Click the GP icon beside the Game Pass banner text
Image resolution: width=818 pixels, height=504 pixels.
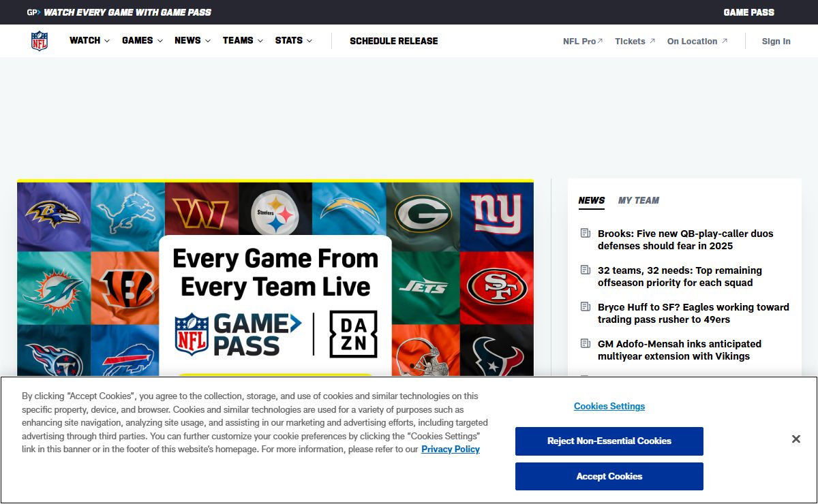[33, 12]
